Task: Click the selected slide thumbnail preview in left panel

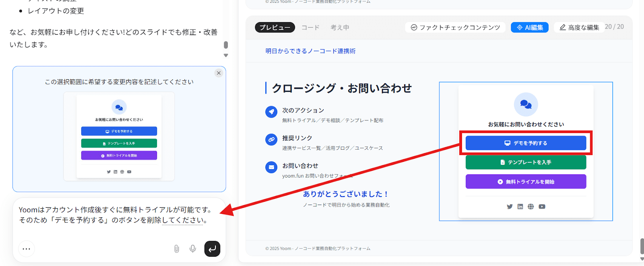Action: coord(119,136)
